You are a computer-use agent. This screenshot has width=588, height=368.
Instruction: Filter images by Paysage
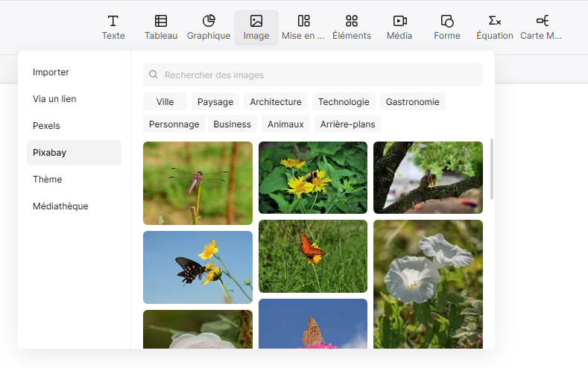(x=215, y=101)
